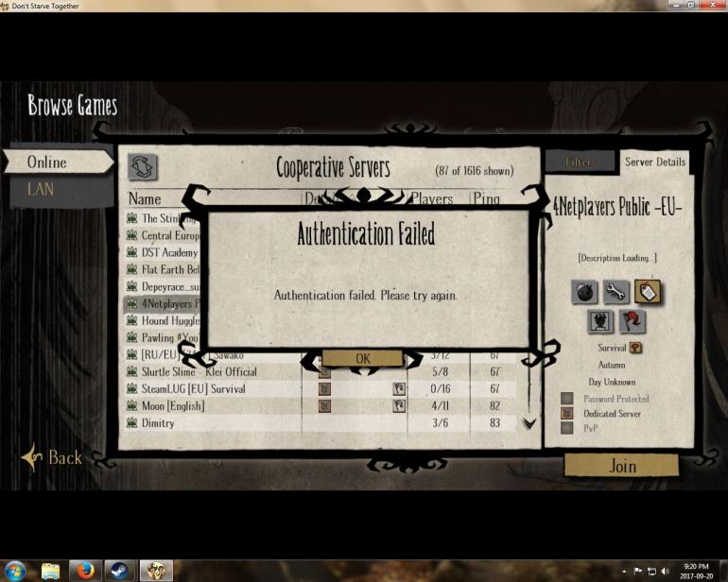Click the character portrait icon in Server Details

[x=600, y=321]
